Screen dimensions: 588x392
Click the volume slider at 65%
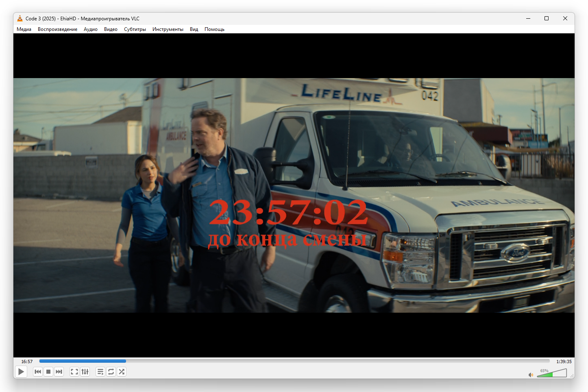click(552, 374)
